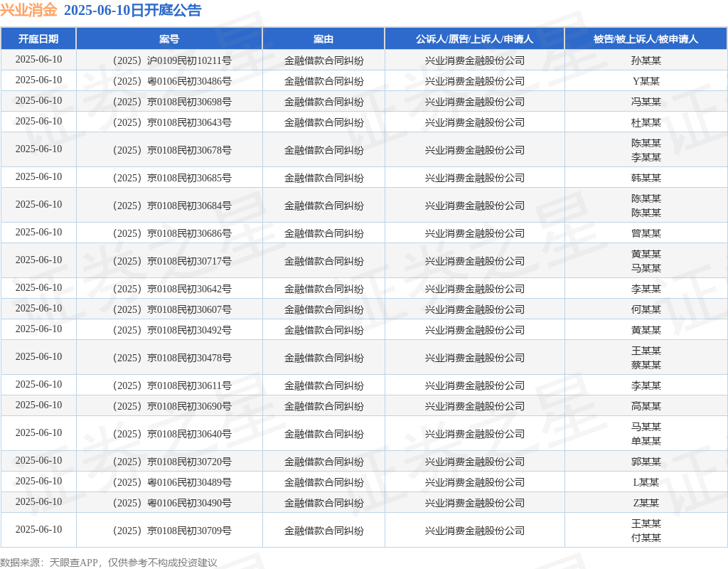
Task: Select case number 京0108民初30640号
Action: click(172, 434)
